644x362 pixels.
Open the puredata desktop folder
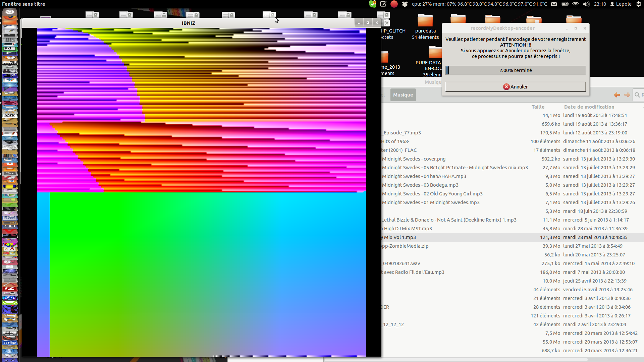pos(425,21)
